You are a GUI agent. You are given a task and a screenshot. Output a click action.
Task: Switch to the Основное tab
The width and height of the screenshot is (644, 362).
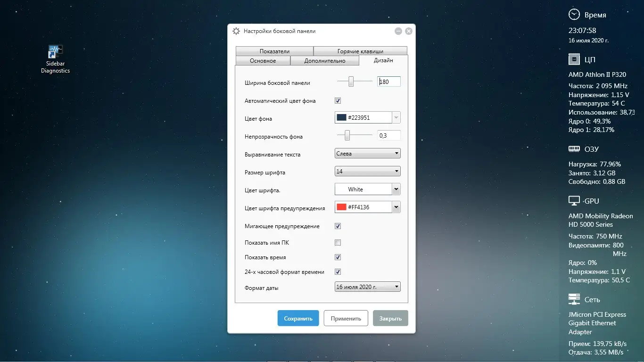(x=263, y=60)
